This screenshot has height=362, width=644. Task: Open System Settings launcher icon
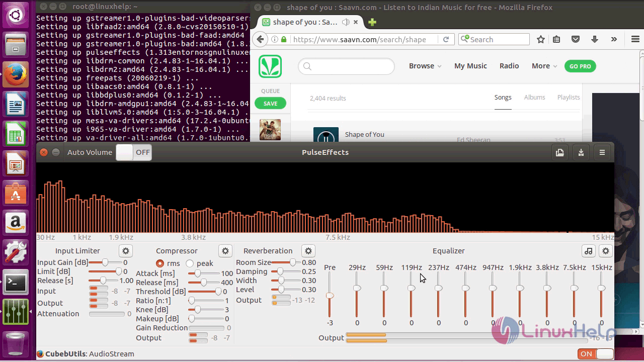coord(16,252)
